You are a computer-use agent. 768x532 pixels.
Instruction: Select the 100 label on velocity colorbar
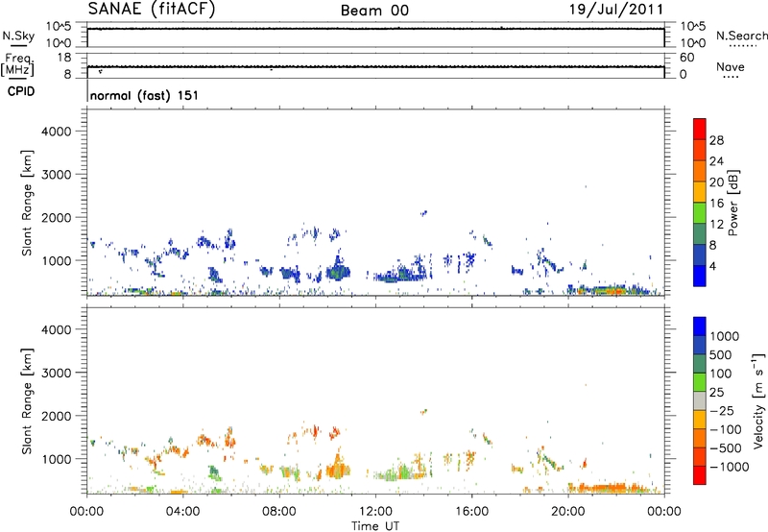click(x=721, y=374)
